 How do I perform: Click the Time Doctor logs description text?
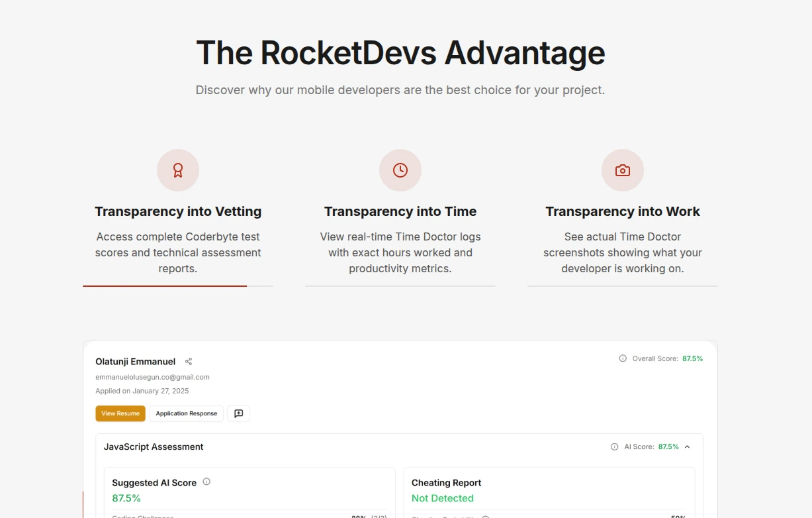400,252
